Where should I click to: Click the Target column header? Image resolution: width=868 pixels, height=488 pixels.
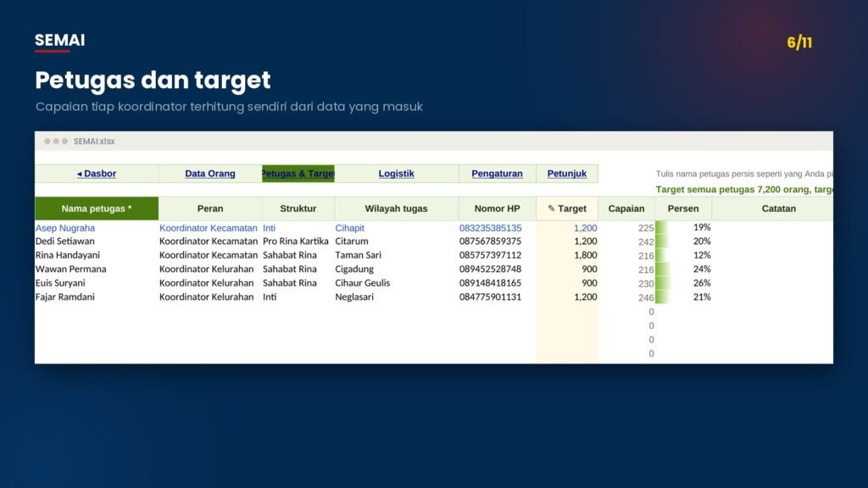(x=567, y=208)
